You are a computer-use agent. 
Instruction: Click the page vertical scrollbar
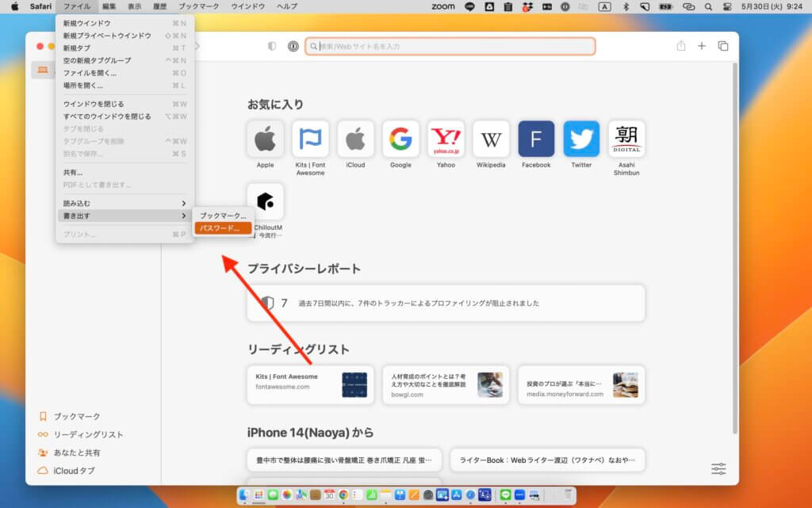coord(734,248)
